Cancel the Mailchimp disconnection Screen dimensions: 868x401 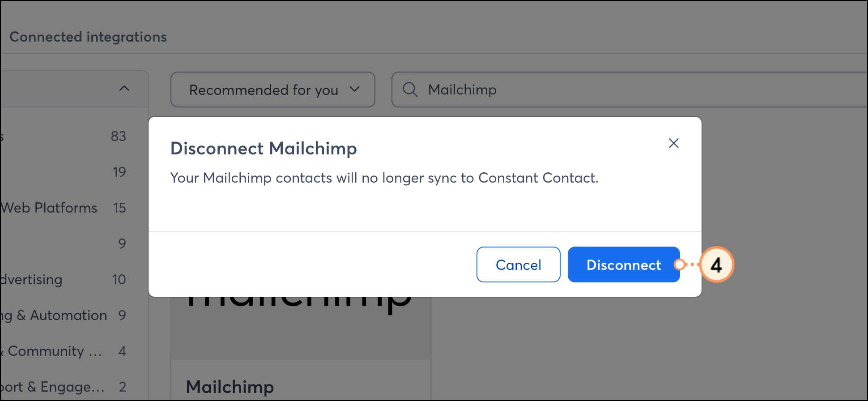(518, 264)
